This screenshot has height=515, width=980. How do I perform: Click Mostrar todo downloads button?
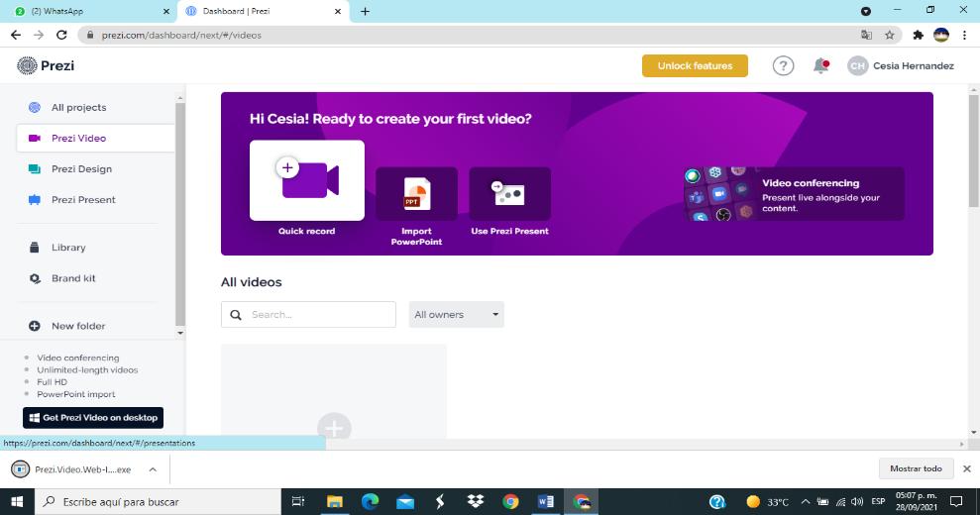[x=916, y=468]
